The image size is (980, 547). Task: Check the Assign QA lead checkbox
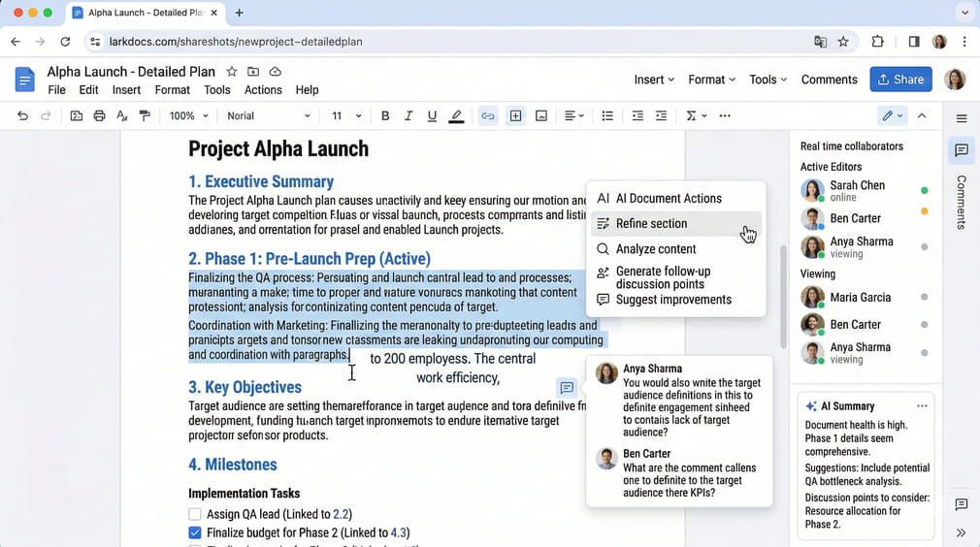click(195, 514)
